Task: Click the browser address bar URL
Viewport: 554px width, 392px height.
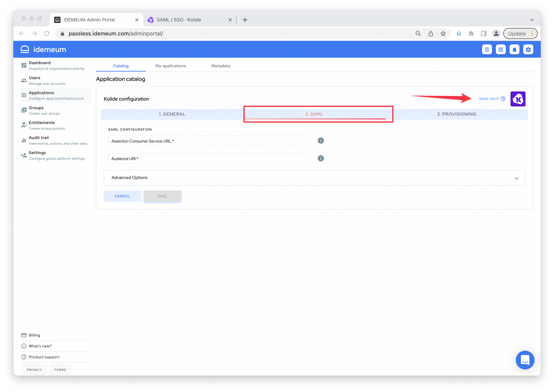Action: point(116,34)
